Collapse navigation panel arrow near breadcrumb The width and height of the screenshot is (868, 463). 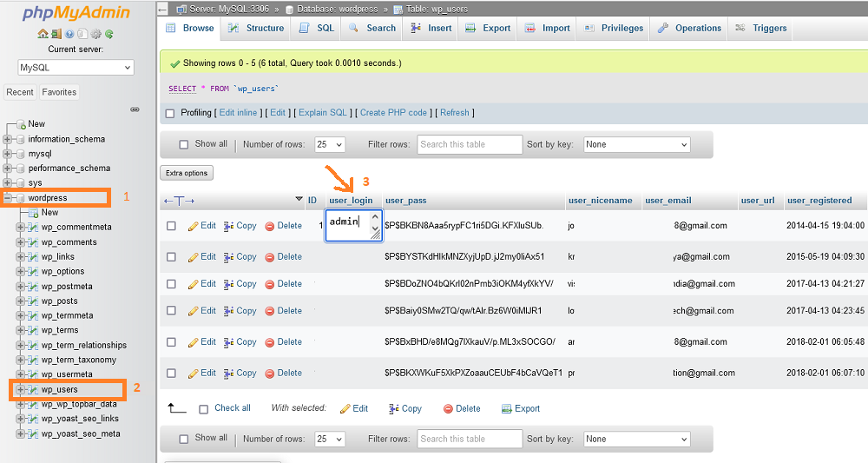[162, 10]
